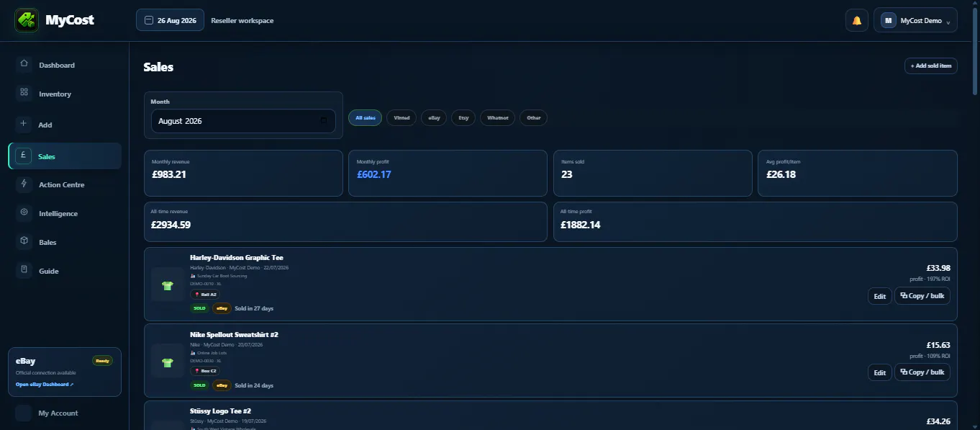The width and height of the screenshot is (980, 430).
Task: Copy / bulk the Nike Spellout Sweatshirt #2
Action: [x=922, y=372]
